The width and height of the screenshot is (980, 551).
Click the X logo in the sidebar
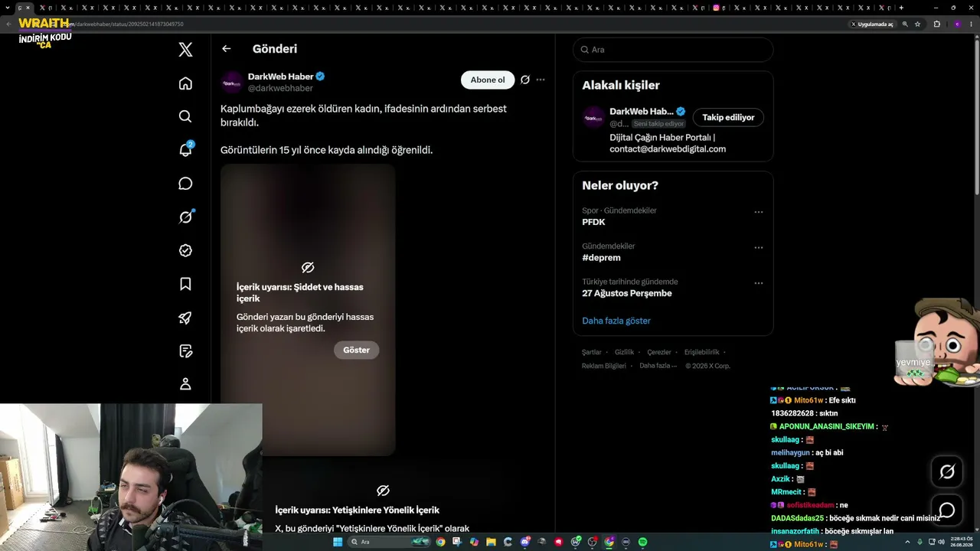pyautogui.click(x=185, y=50)
